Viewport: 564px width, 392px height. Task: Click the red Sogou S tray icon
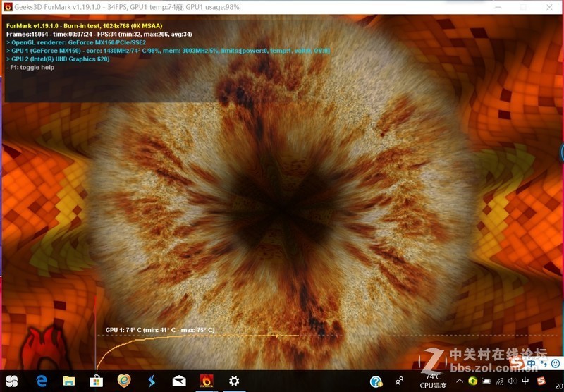click(x=541, y=381)
